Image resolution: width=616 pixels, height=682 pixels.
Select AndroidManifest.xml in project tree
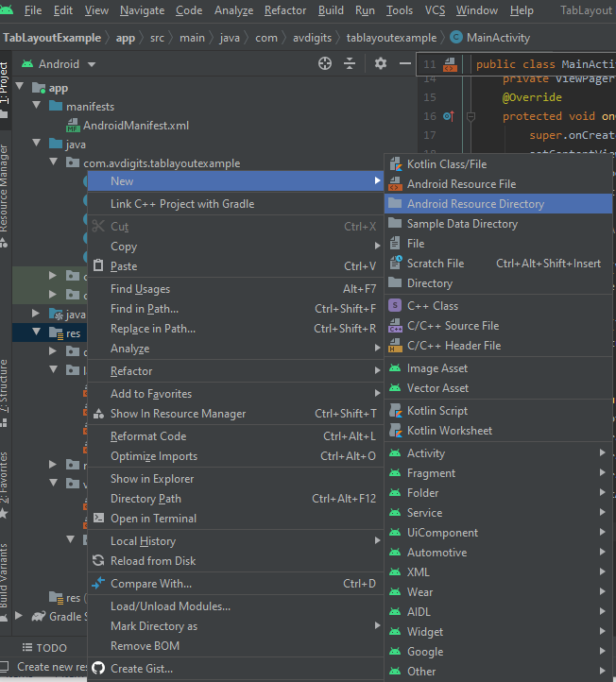pos(136,126)
